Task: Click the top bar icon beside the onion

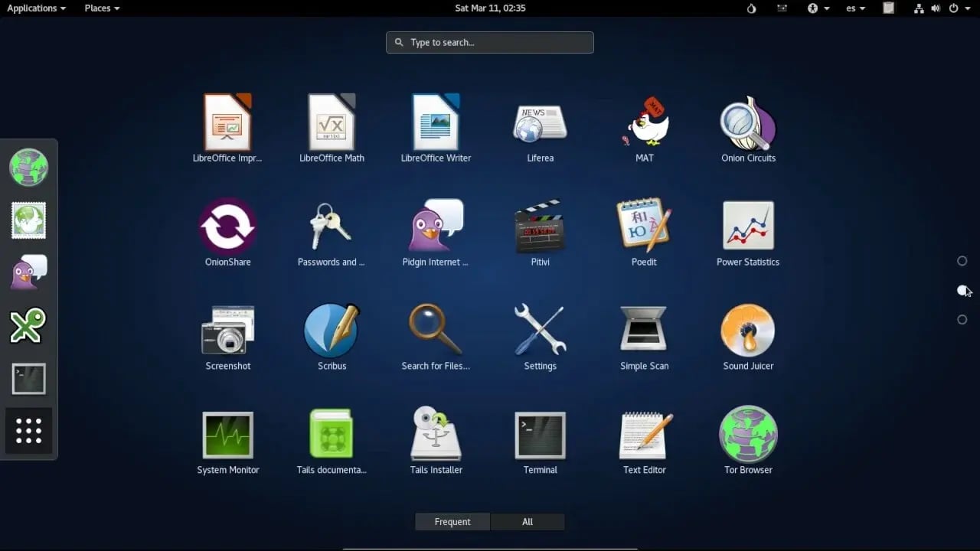Action: pyautogui.click(x=782, y=8)
